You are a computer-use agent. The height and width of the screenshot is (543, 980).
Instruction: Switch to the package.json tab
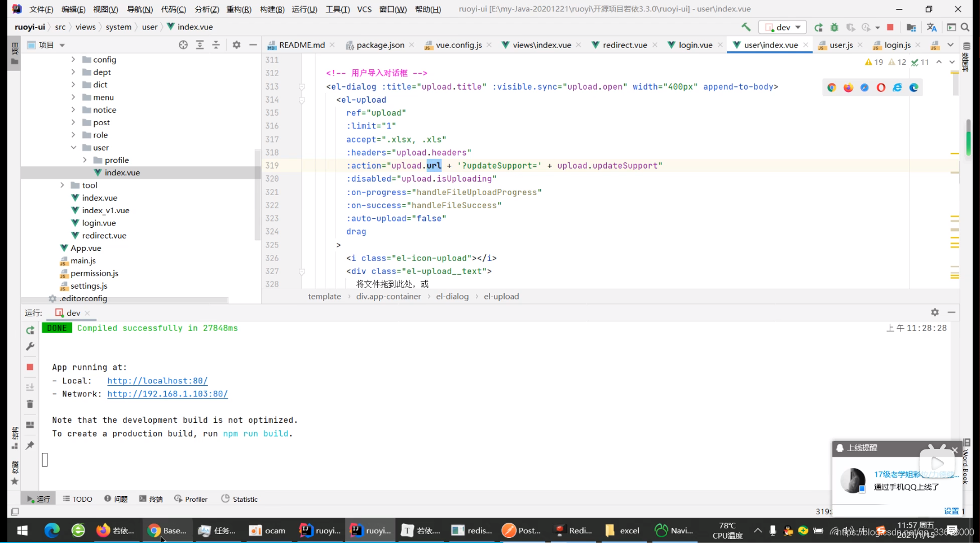pos(381,45)
